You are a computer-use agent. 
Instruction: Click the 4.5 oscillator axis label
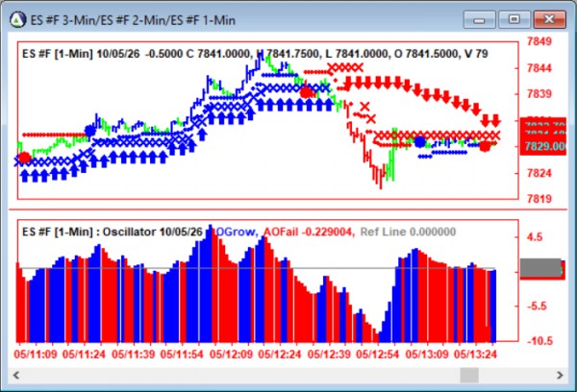(535, 236)
